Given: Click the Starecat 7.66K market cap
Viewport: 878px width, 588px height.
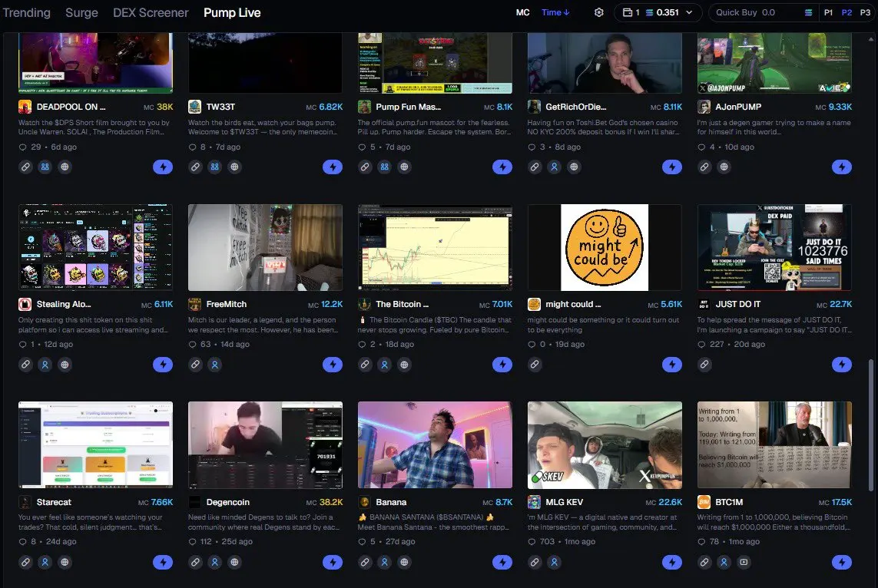Looking at the screenshot, I should (x=156, y=502).
